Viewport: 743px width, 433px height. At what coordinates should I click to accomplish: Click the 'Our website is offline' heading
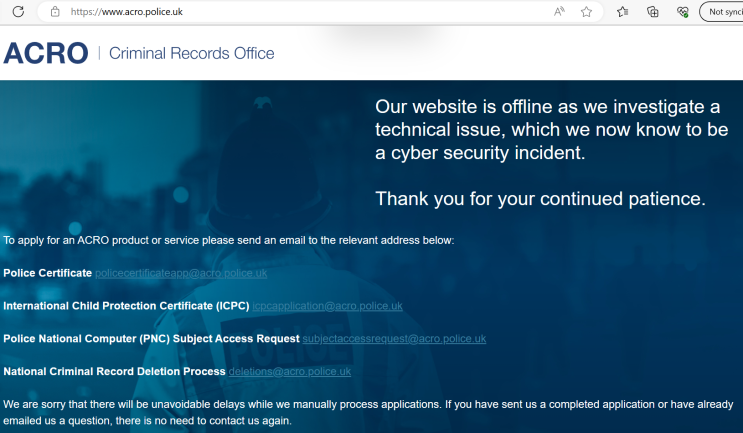(x=552, y=130)
